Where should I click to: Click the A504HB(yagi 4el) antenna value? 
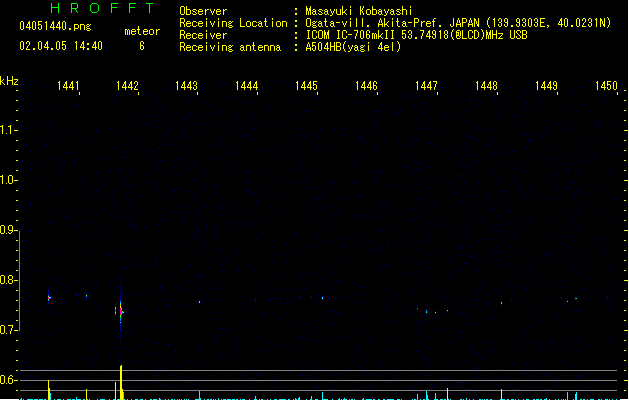tap(353, 47)
